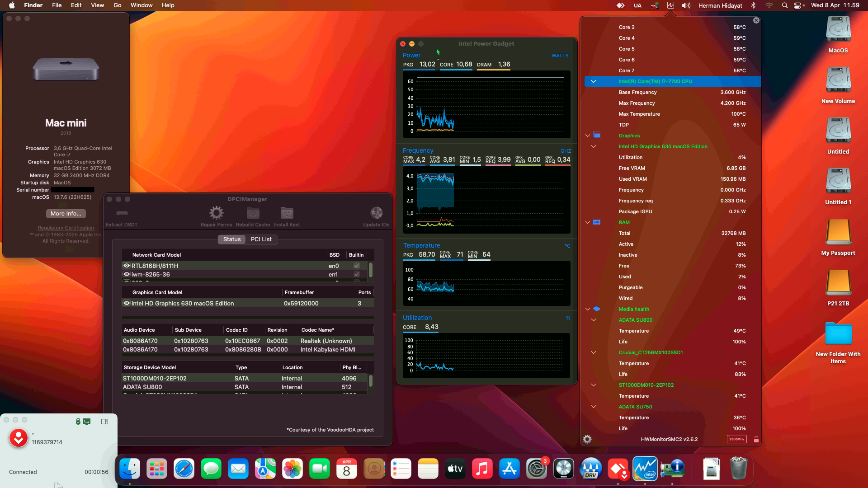The height and width of the screenshot is (488, 868).
Task: Click Herman Hidayat user name in menu bar
Action: 720,5
